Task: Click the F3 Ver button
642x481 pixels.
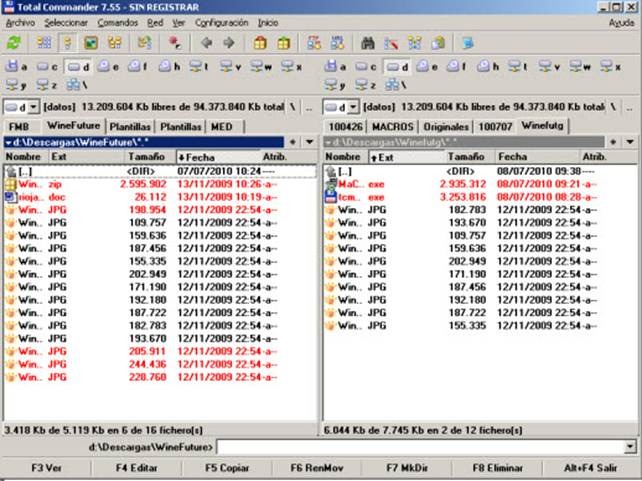Action: [x=46, y=468]
